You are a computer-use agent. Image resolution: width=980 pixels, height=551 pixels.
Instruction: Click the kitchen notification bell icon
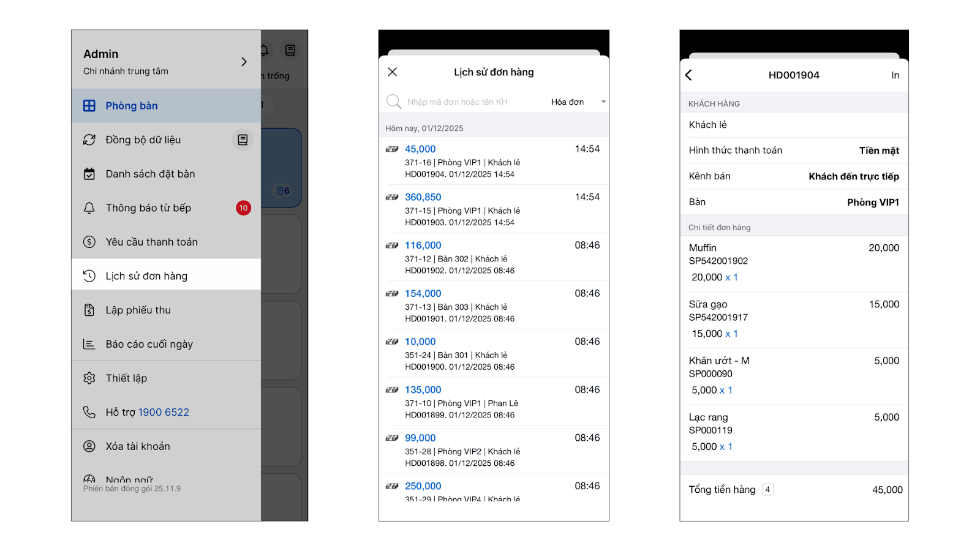[x=89, y=208]
